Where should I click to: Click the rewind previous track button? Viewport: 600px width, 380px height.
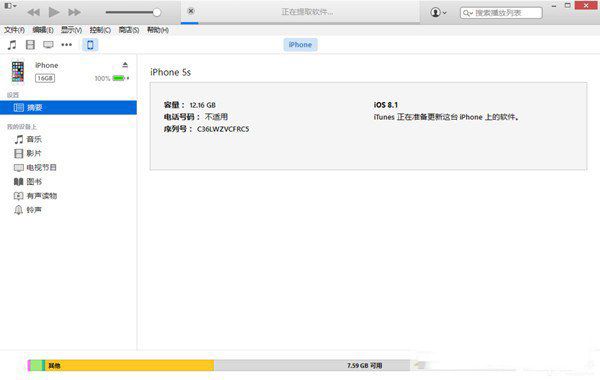34,12
